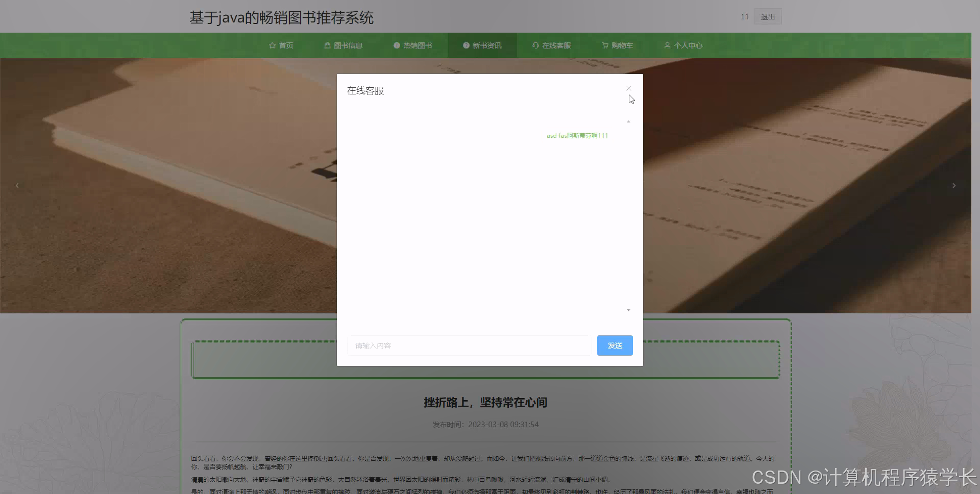Open the 首页 menu item

[x=285, y=45]
